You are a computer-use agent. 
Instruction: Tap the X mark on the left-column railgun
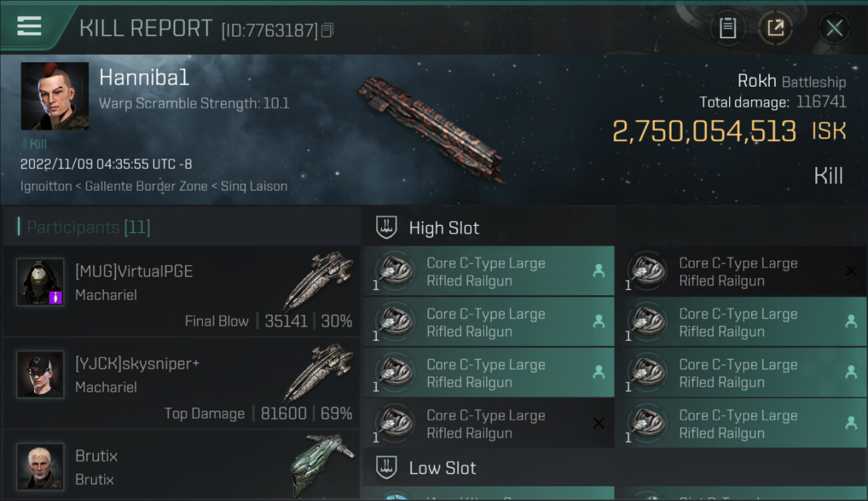pyautogui.click(x=599, y=424)
